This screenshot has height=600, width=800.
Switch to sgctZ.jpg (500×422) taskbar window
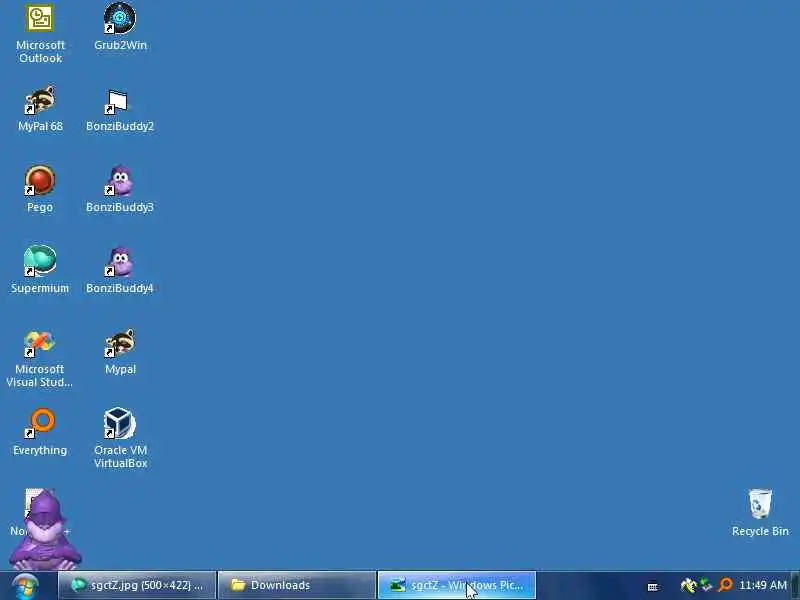[x=137, y=585]
